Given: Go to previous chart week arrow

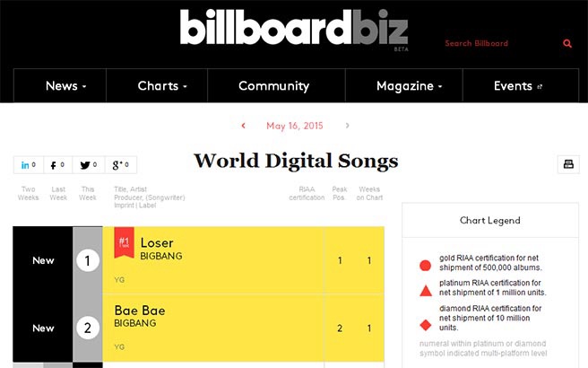Looking at the screenshot, I should coord(244,126).
